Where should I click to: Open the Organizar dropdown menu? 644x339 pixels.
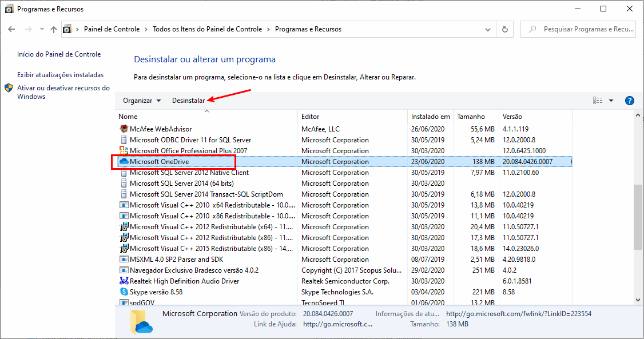[x=142, y=101]
